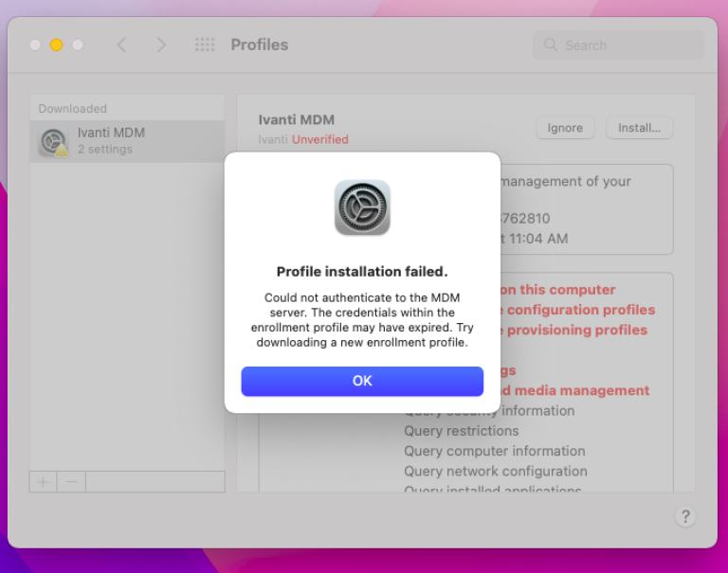
Task: Click OK in the installation failed dialog
Action: click(362, 381)
